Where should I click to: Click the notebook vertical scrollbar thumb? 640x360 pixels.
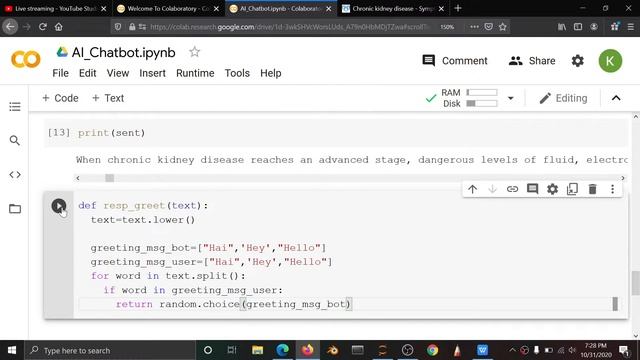pyautogui.click(x=636, y=282)
